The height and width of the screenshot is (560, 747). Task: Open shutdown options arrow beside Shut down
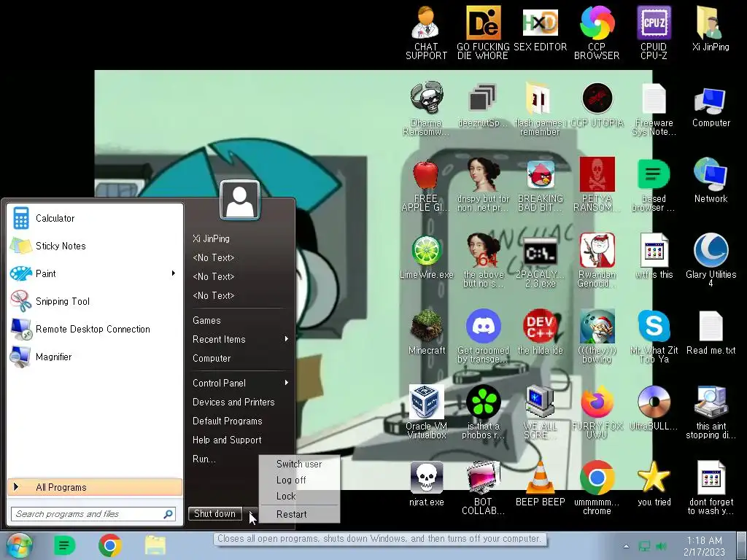pyautogui.click(x=252, y=514)
